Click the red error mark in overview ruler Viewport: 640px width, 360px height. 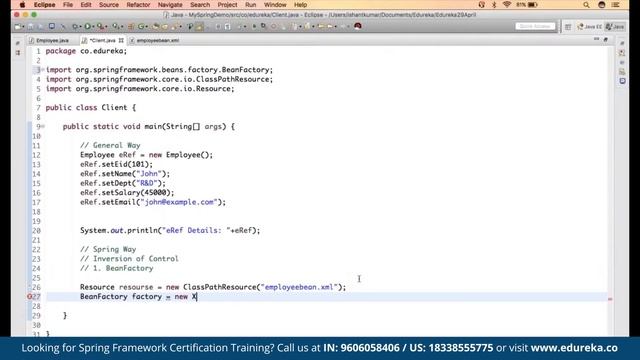coord(610,299)
